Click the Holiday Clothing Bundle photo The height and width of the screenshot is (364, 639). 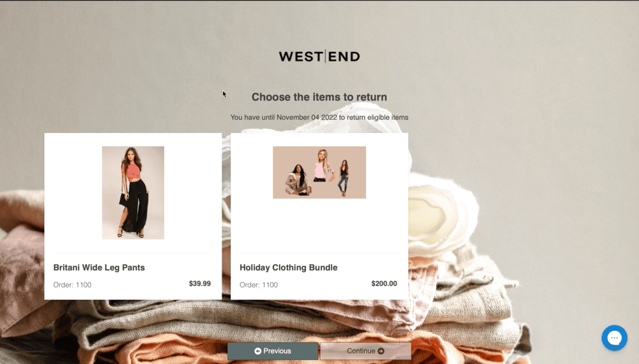click(x=319, y=172)
